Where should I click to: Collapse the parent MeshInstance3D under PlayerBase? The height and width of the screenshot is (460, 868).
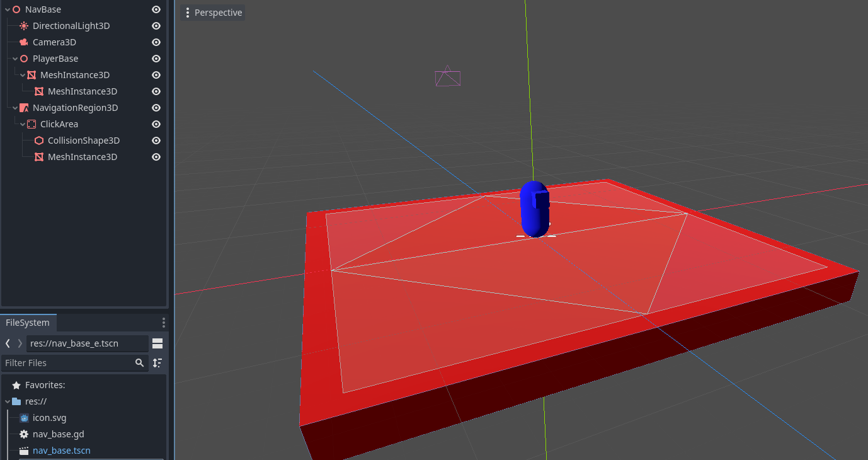[23, 75]
